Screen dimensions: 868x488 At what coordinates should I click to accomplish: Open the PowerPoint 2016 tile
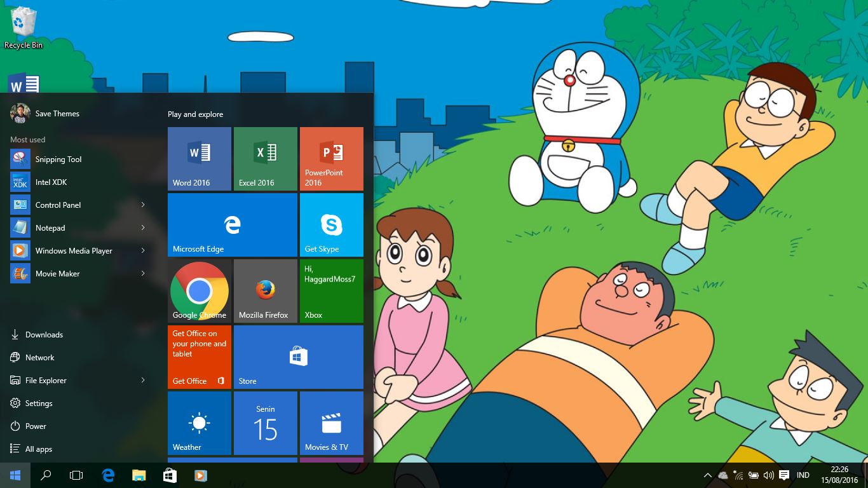click(332, 159)
